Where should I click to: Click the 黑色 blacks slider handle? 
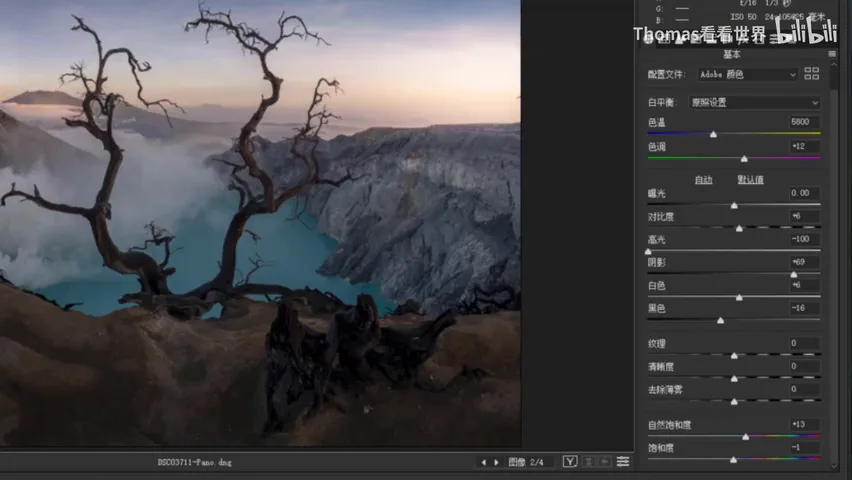(721, 321)
